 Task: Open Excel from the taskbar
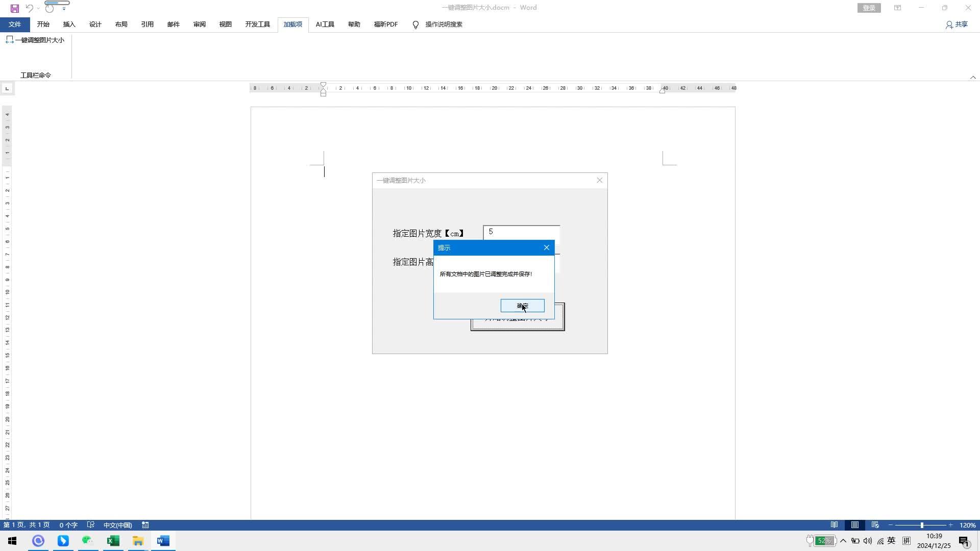(x=113, y=541)
